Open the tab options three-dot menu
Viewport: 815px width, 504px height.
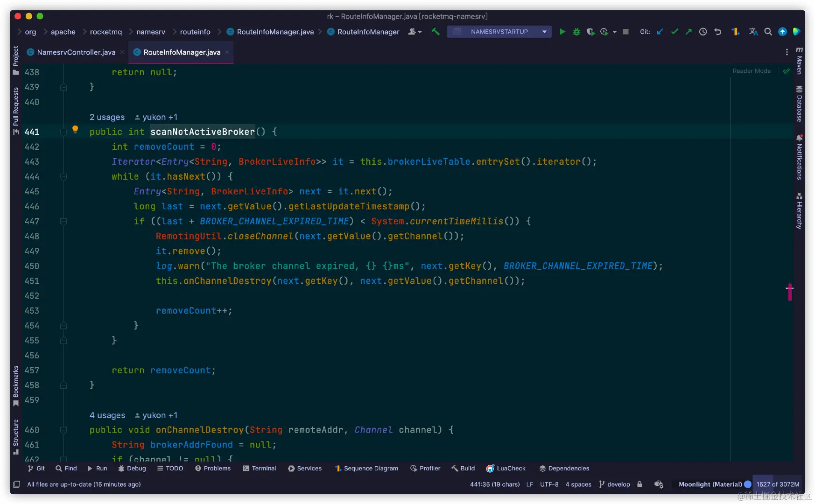click(x=787, y=52)
